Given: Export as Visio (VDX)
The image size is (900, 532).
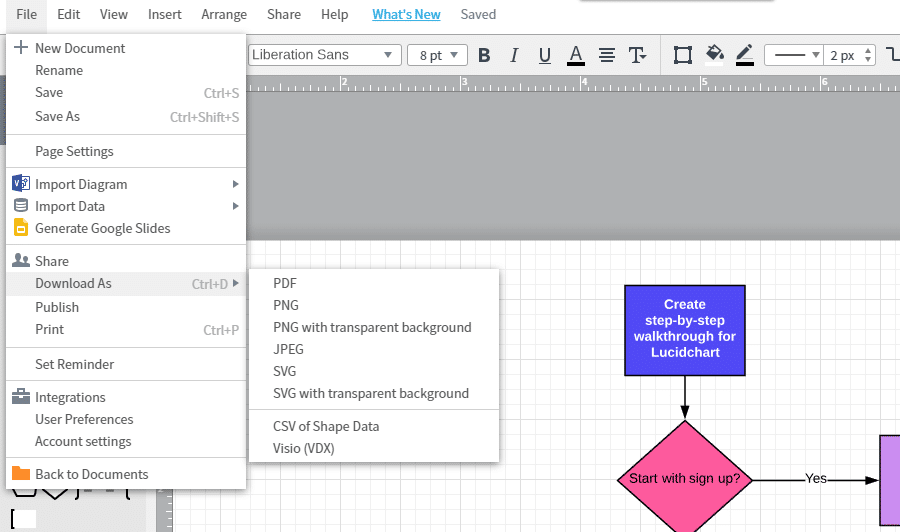Looking at the screenshot, I should point(304,448).
